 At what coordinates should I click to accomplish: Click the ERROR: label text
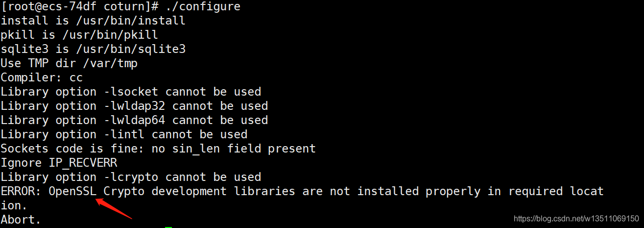coord(21,191)
